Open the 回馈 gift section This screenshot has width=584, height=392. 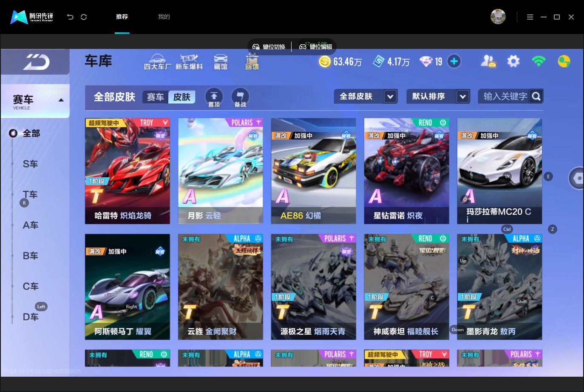252,62
